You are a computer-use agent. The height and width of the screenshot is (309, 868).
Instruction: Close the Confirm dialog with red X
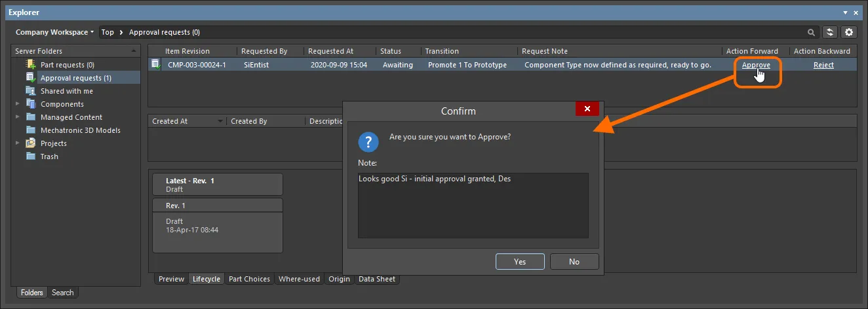tap(587, 109)
